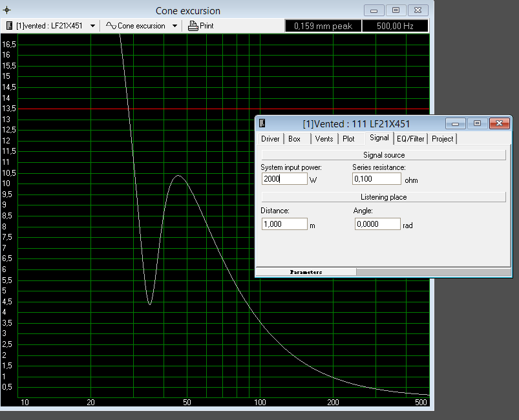Click the Print printer icon
This screenshot has height=420, width=519.
[193, 26]
